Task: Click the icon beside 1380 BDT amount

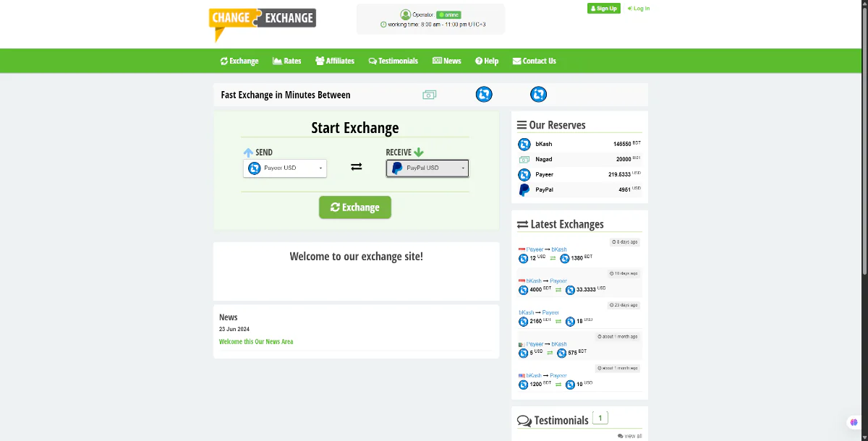Action: (x=565, y=259)
